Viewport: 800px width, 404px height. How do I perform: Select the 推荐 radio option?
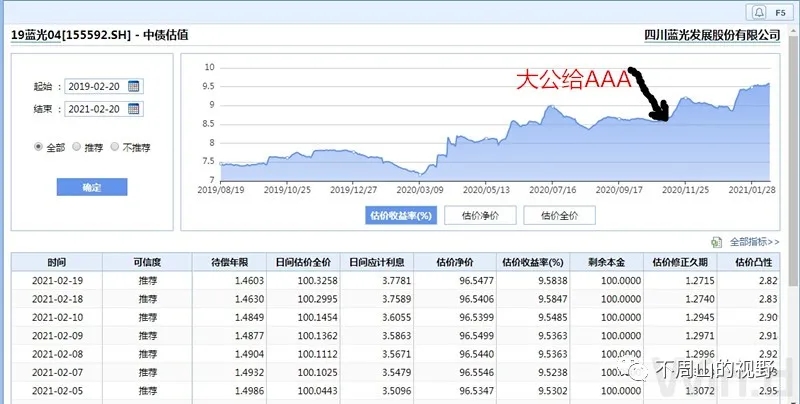(x=77, y=147)
